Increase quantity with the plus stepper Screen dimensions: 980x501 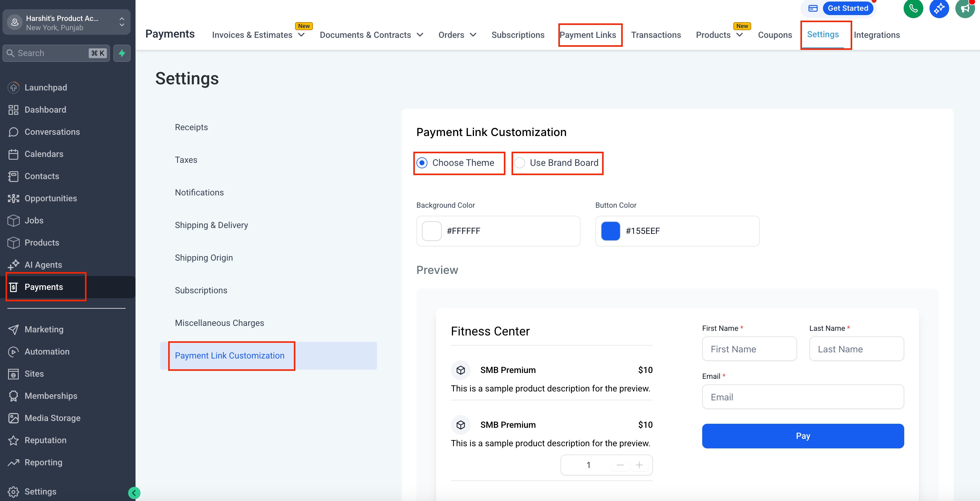point(639,465)
